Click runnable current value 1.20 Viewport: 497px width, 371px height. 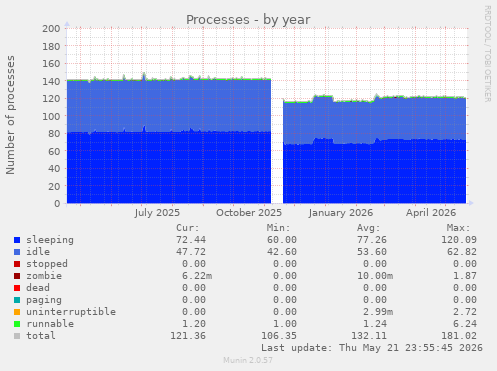(x=194, y=324)
